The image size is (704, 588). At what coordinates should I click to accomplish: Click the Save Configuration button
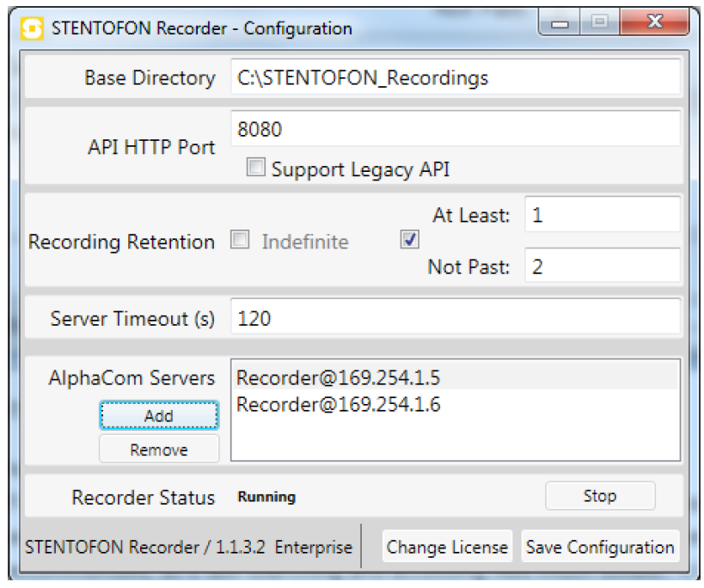click(x=600, y=547)
